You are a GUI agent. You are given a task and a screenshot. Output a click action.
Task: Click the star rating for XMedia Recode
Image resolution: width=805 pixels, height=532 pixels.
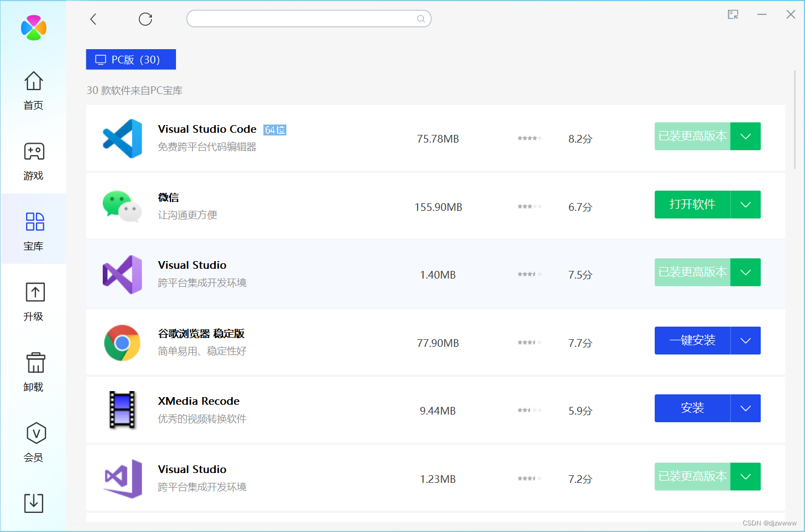pyautogui.click(x=530, y=410)
